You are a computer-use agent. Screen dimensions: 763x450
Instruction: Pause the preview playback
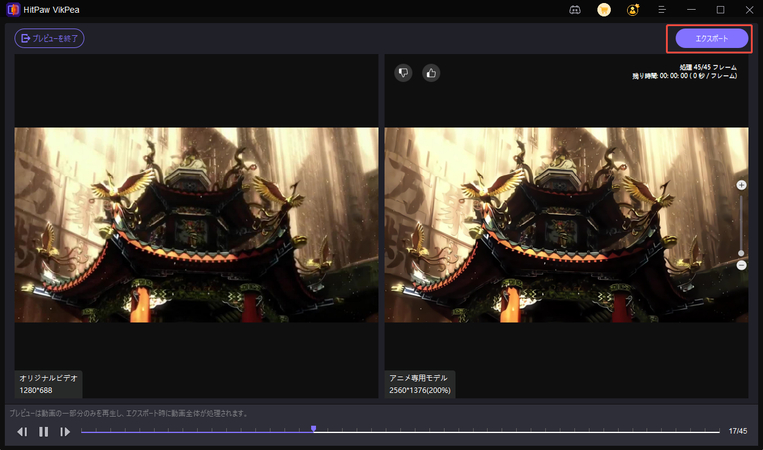coord(43,432)
